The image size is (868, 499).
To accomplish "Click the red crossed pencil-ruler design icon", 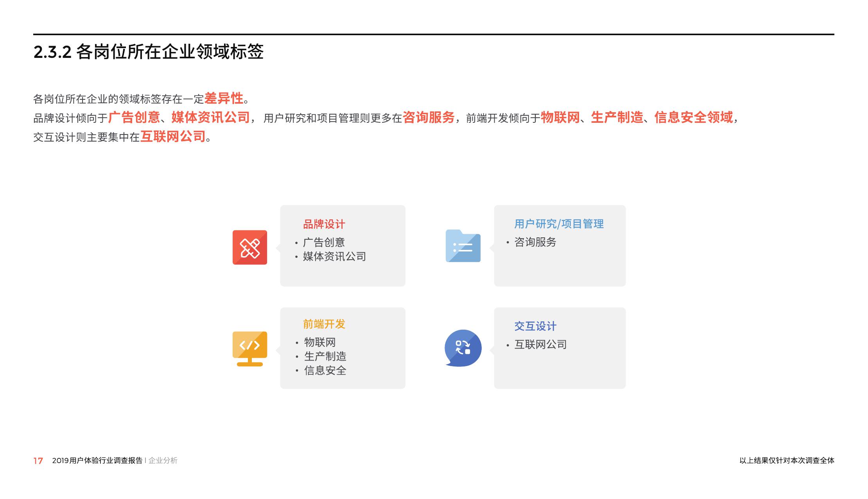I will [249, 247].
